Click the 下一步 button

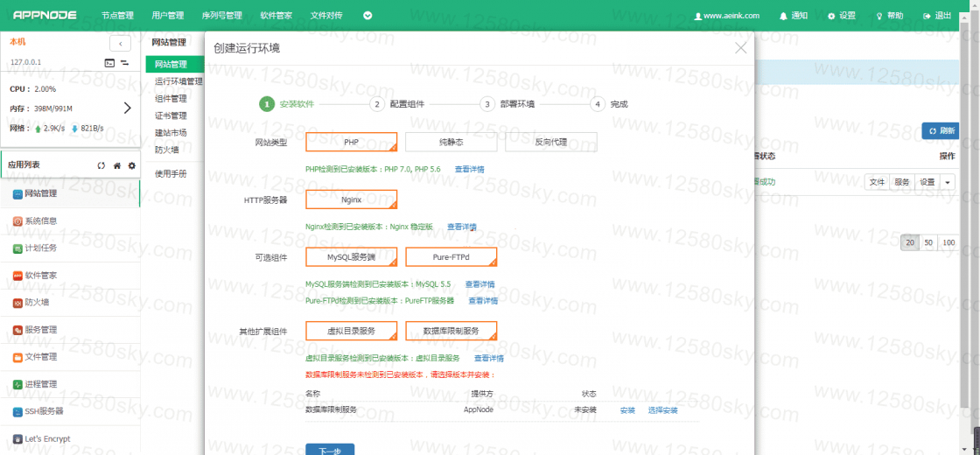click(330, 449)
